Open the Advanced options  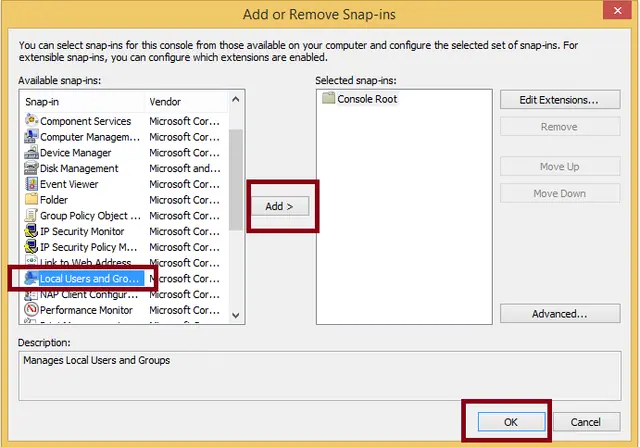[x=560, y=314]
